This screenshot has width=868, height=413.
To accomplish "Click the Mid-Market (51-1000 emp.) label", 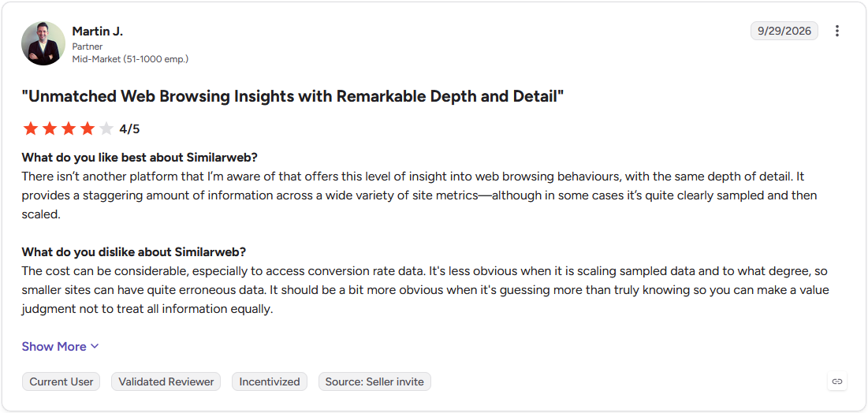I will pyautogui.click(x=130, y=58).
